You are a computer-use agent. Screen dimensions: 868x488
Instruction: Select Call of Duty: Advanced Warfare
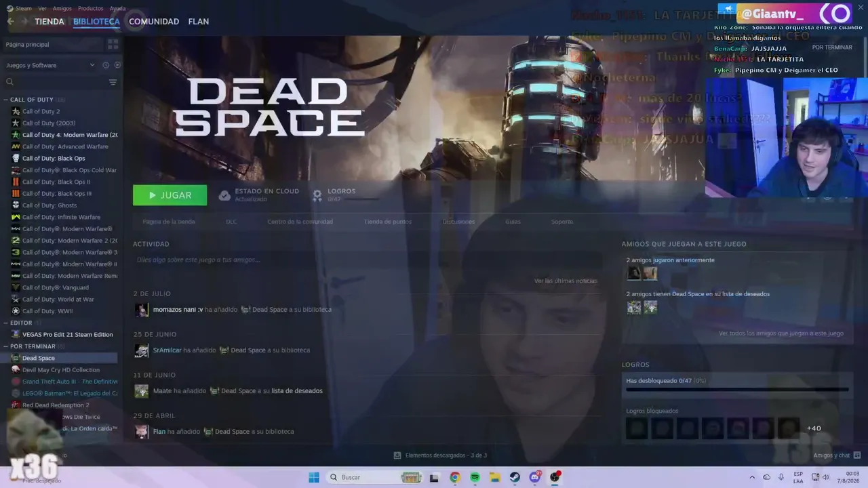click(65, 146)
